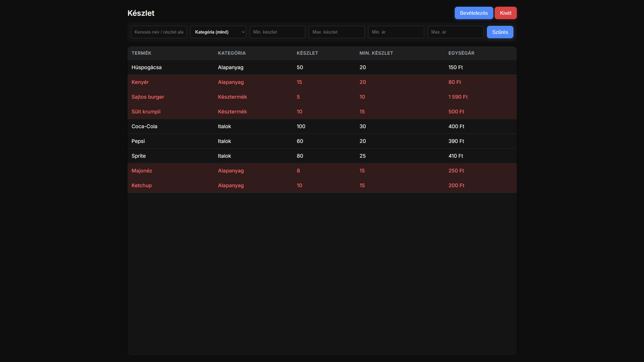Click the Sajtos burger product name

(x=148, y=97)
